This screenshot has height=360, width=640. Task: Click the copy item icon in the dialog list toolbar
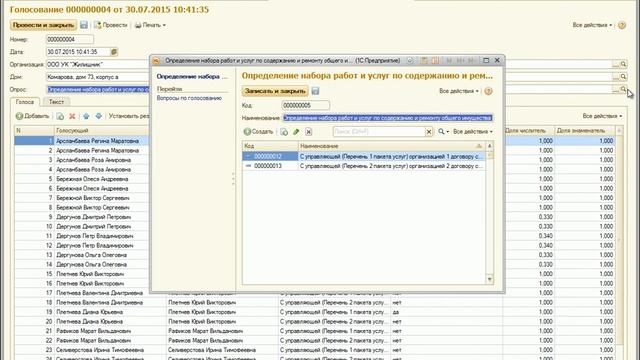pos(284,132)
